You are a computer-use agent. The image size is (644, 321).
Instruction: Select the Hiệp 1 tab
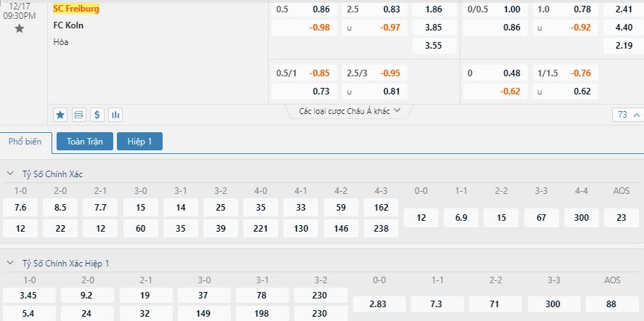click(139, 142)
